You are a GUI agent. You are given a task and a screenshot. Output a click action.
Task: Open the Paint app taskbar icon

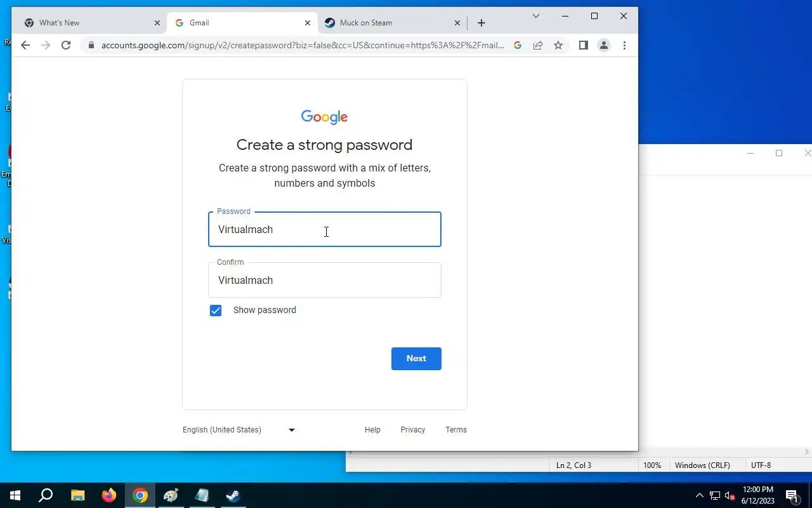pyautogui.click(x=171, y=495)
